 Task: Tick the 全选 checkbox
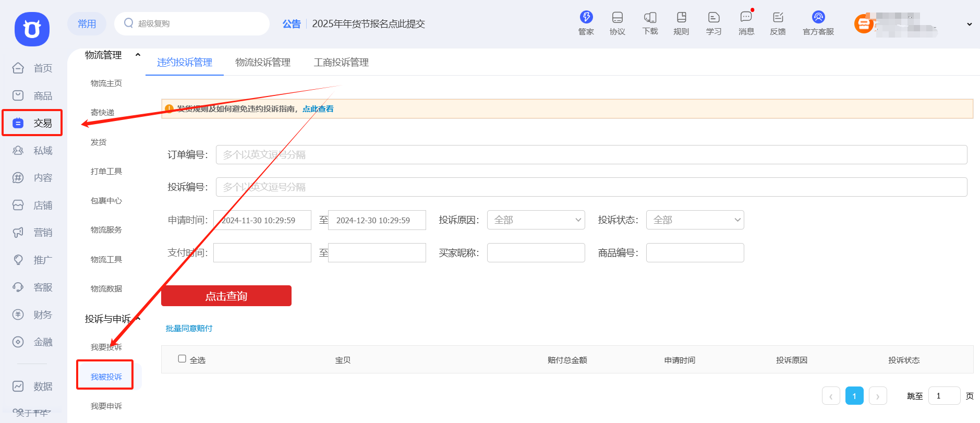pos(182,359)
